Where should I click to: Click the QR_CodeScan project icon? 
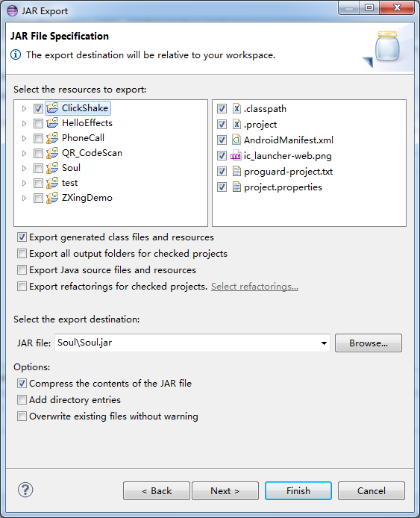pyautogui.click(x=52, y=152)
